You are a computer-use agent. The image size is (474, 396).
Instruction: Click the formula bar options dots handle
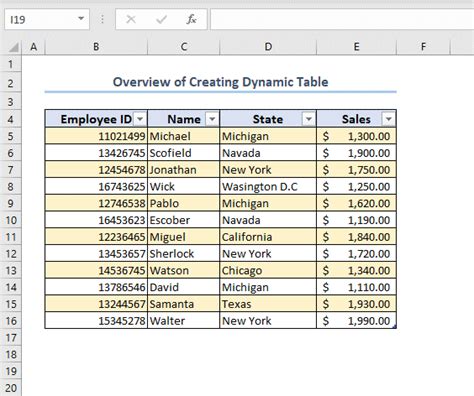(102, 19)
